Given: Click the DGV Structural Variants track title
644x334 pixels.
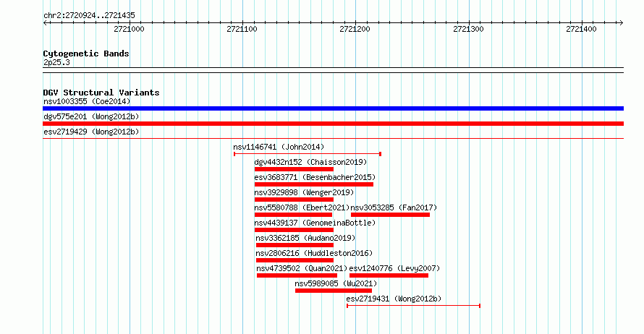Looking at the screenshot, I should click(101, 93).
